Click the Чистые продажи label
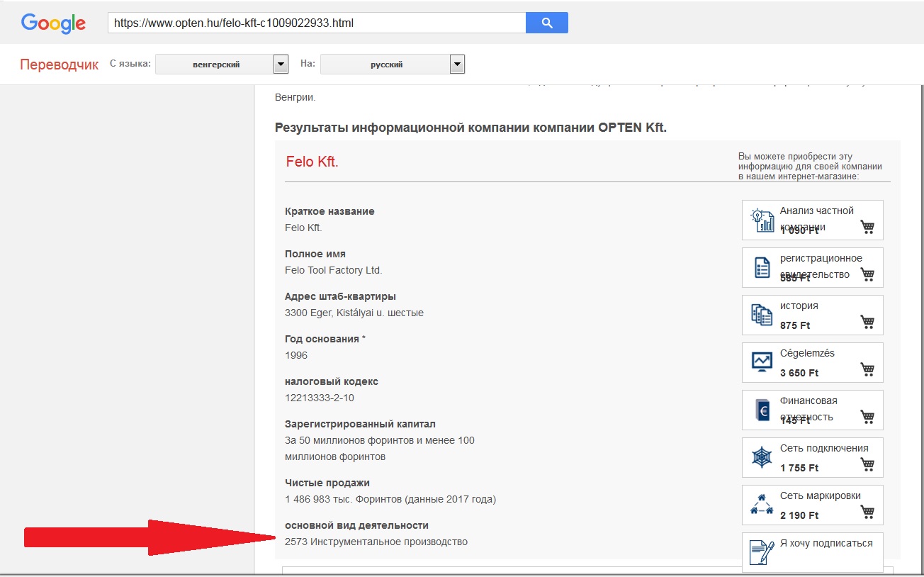 click(x=327, y=483)
